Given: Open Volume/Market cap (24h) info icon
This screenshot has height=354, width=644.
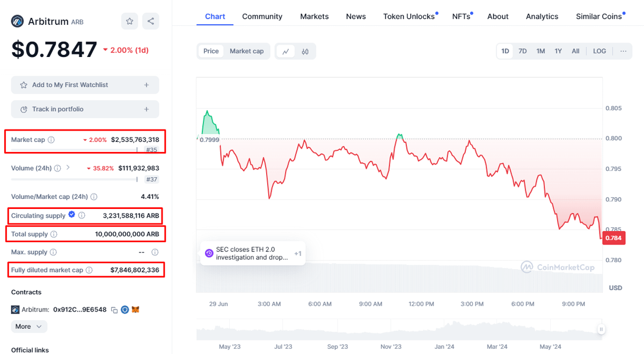Looking at the screenshot, I should 93,197.
